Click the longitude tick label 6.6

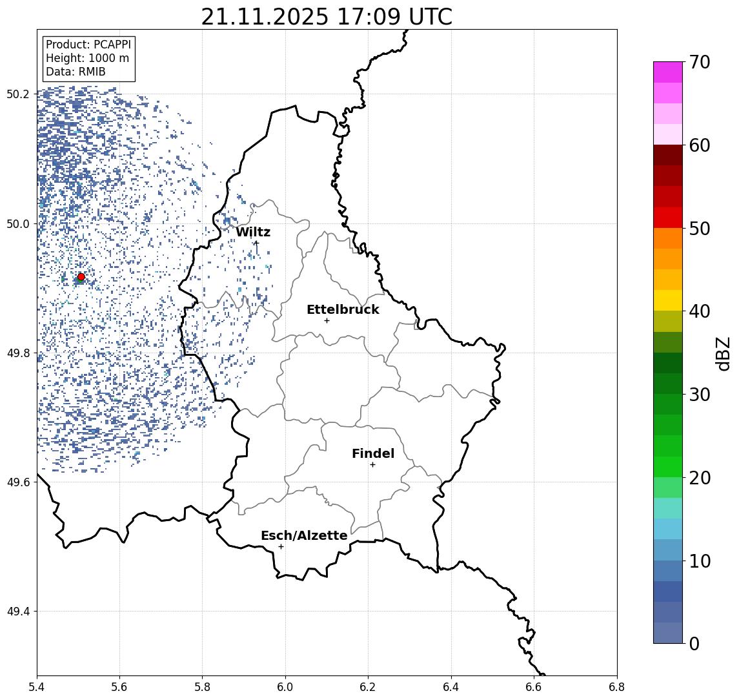click(534, 687)
